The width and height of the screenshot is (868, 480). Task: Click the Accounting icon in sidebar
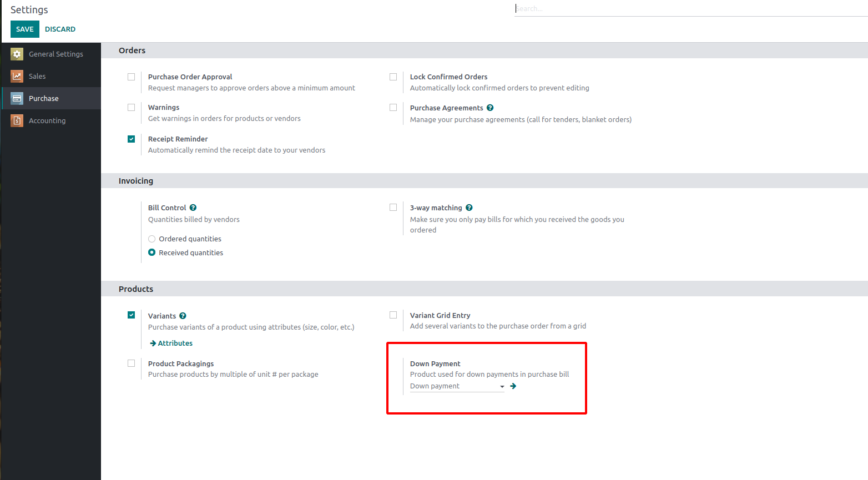coord(17,120)
